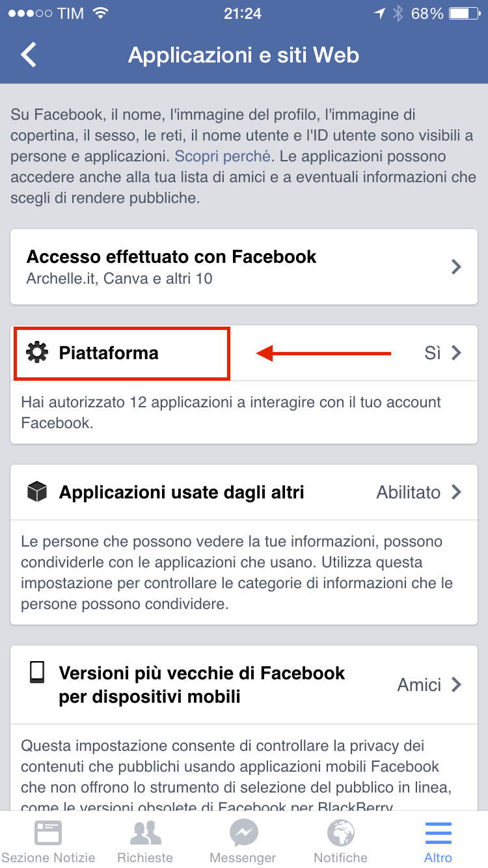Open the Messenger icon in bottom bar
Viewport: 488px width, 868px height.
243,832
